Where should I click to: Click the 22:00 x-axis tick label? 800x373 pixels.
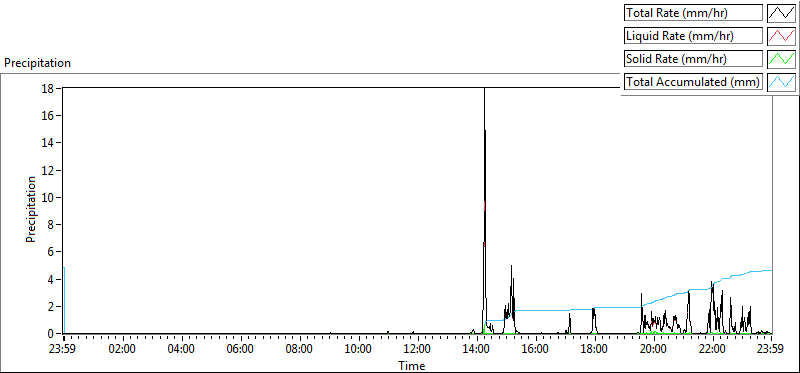coord(713,350)
